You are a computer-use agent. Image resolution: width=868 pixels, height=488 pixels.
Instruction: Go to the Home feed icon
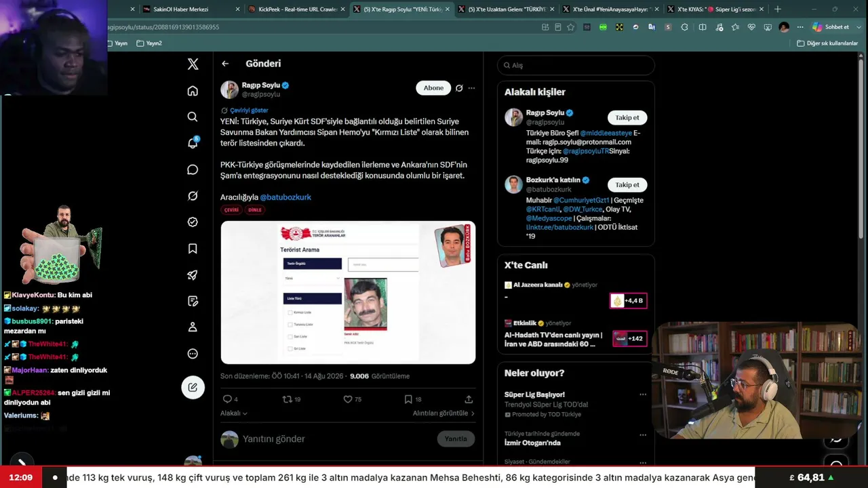tap(193, 91)
